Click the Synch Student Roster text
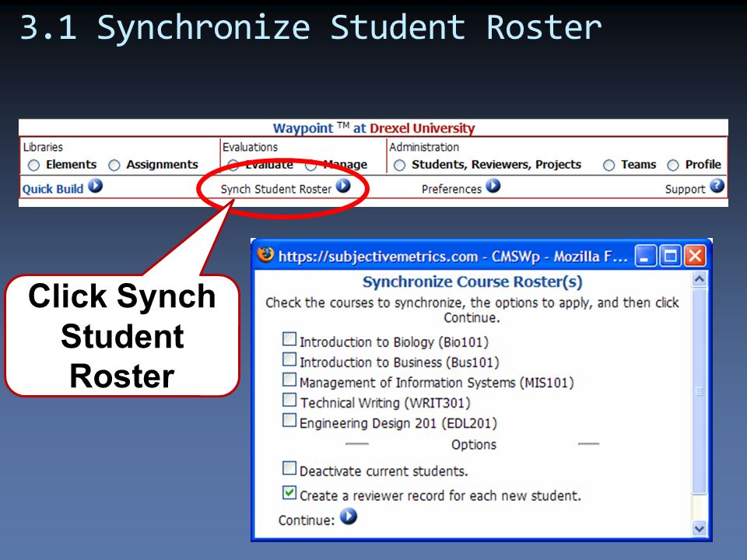 275,189
